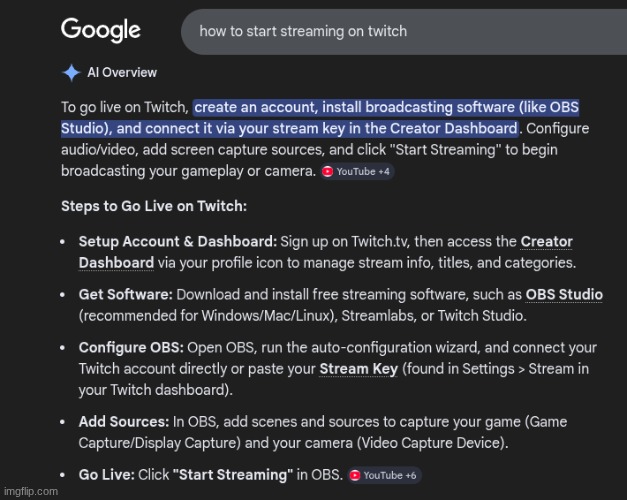This screenshot has width=627, height=500.
Task: Focus the search box with the Twitch streaming query
Action: (x=400, y=31)
